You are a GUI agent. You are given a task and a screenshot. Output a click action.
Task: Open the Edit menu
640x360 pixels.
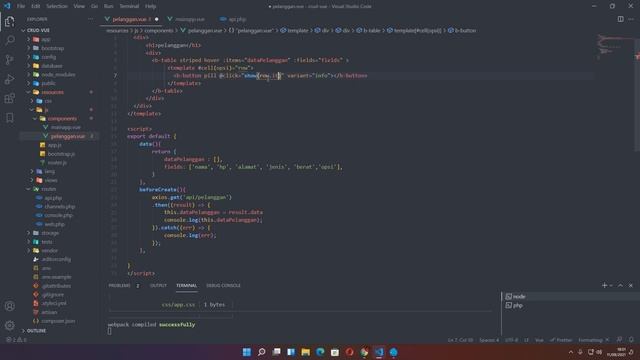(x=36, y=6)
